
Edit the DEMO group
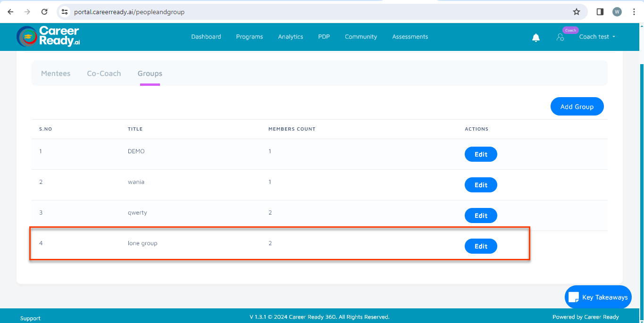coord(480,154)
